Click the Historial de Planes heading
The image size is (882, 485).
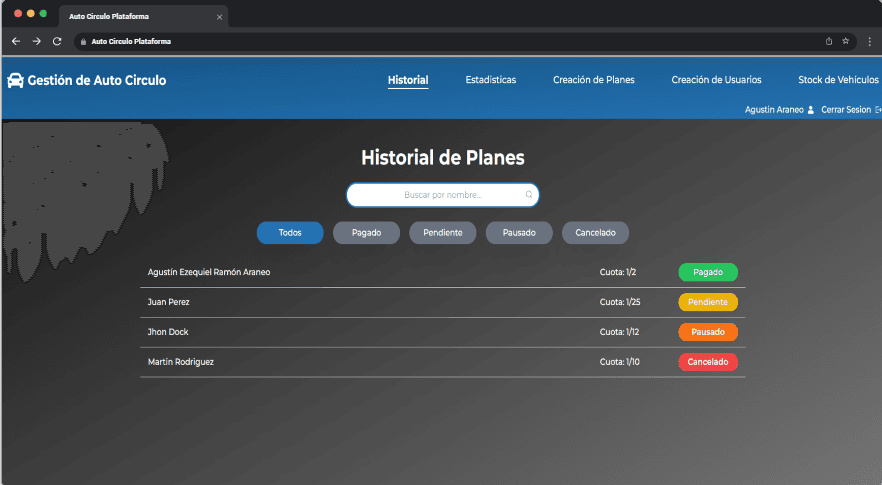pyautogui.click(x=443, y=158)
